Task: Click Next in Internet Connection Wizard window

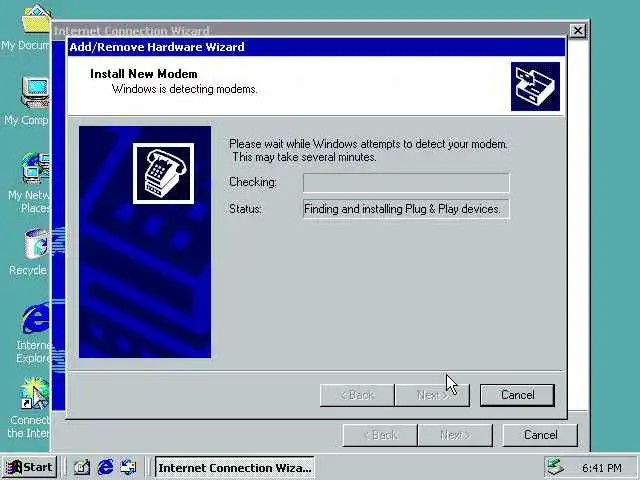Action: point(455,435)
